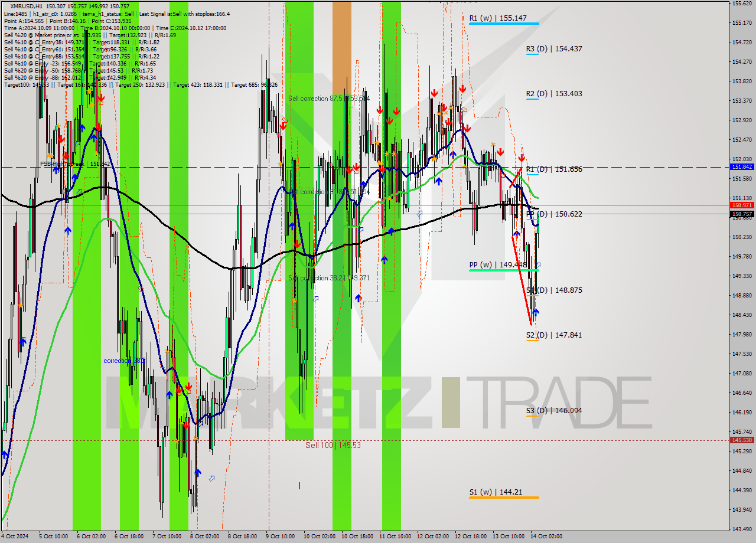The image size is (756, 543).
Task: Click the Target100 targets summary line
Action: [141, 85]
